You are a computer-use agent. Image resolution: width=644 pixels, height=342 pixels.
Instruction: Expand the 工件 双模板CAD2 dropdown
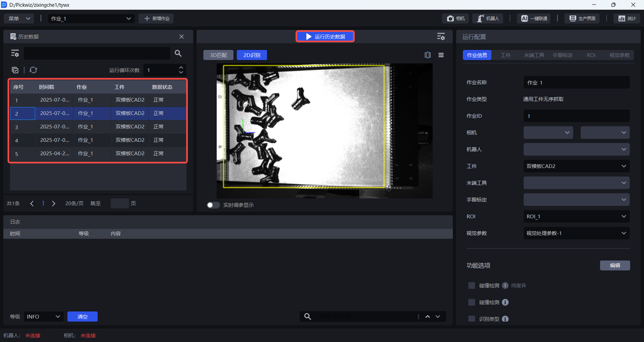pyautogui.click(x=576, y=166)
